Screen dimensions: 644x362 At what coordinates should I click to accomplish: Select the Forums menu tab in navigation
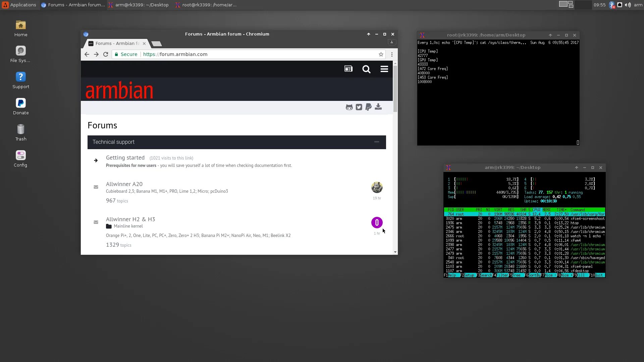coord(348,69)
